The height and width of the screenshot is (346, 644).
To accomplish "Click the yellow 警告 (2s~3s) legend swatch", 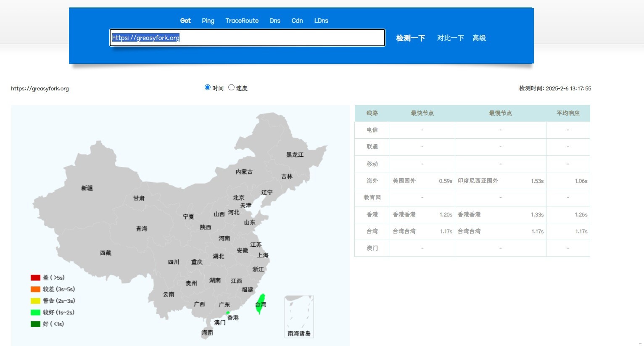I will 35,301.
